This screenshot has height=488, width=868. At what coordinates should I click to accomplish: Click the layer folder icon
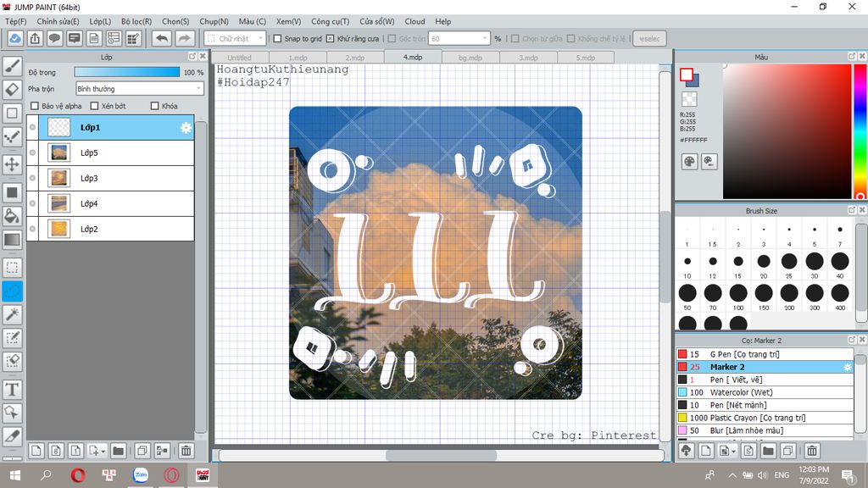point(118,451)
